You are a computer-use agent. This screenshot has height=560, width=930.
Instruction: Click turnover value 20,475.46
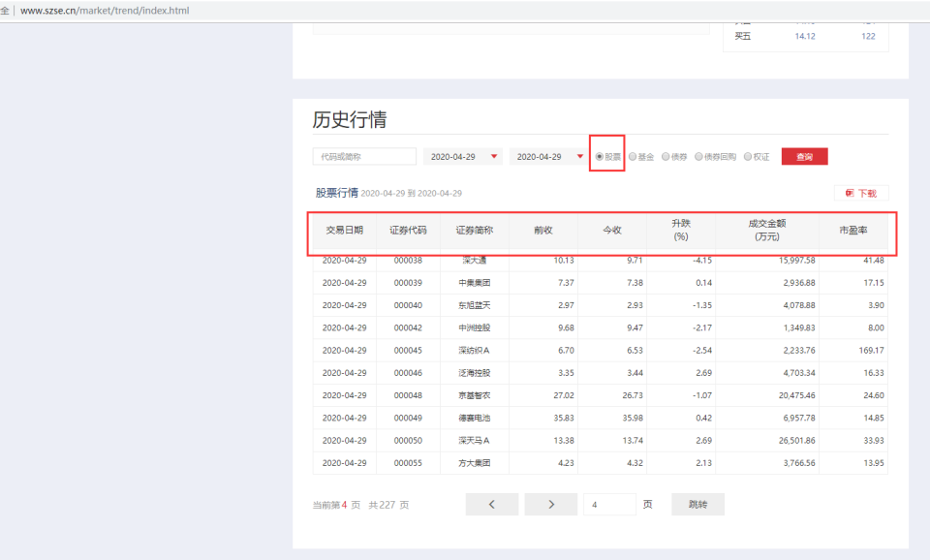pyautogui.click(x=797, y=395)
